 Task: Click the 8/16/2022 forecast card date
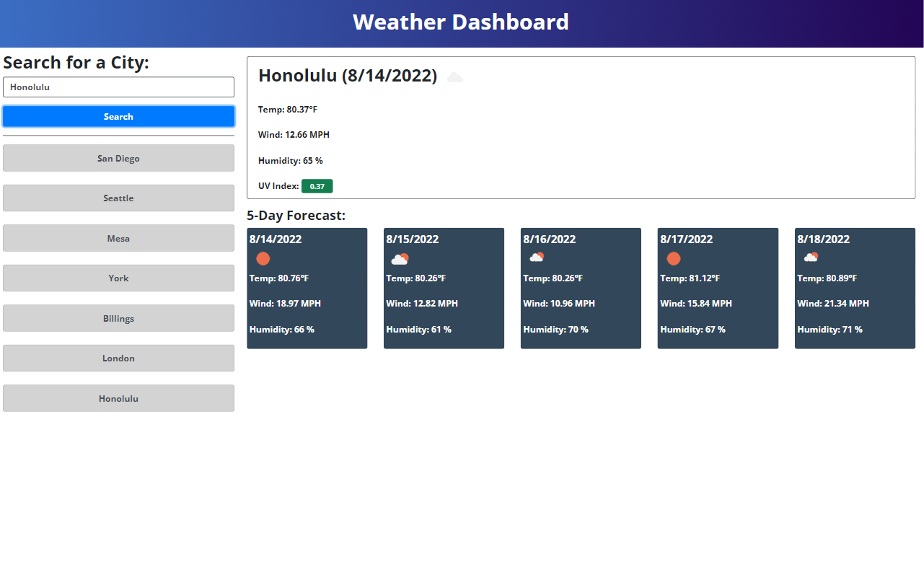click(x=550, y=239)
